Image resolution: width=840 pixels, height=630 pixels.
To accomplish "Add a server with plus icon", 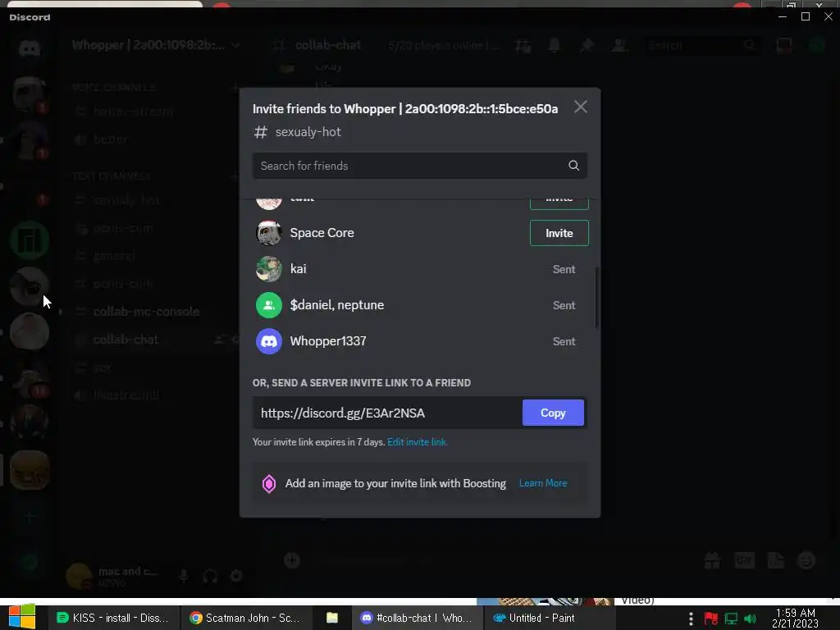I will click(30, 517).
